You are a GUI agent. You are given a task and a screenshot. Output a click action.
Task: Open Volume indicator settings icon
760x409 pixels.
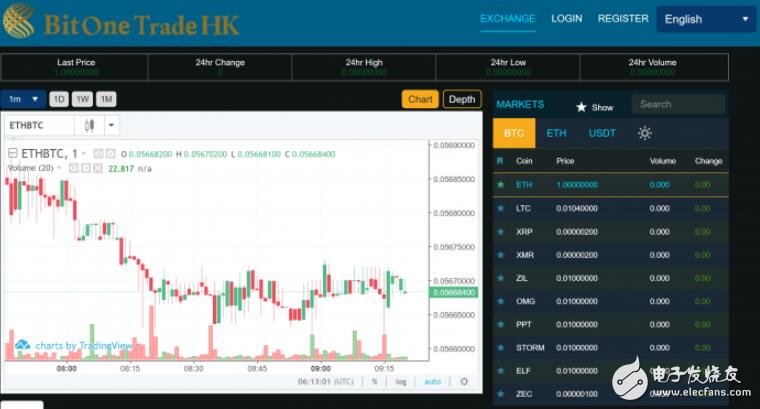[x=86, y=168]
